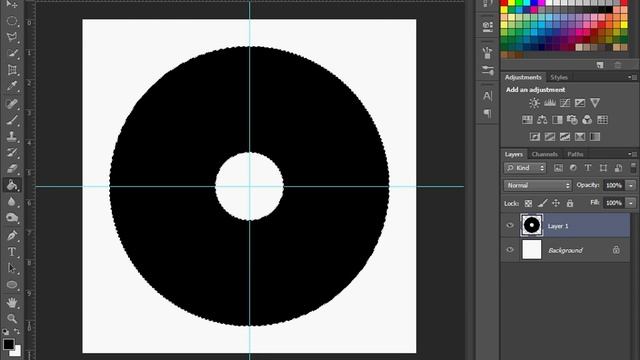Select the Paint Bucket tool
This screenshot has width=640, height=360.
pyautogui.click(x=12, y=185)
